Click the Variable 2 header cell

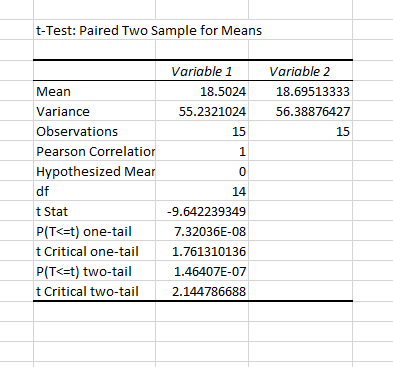300,71
